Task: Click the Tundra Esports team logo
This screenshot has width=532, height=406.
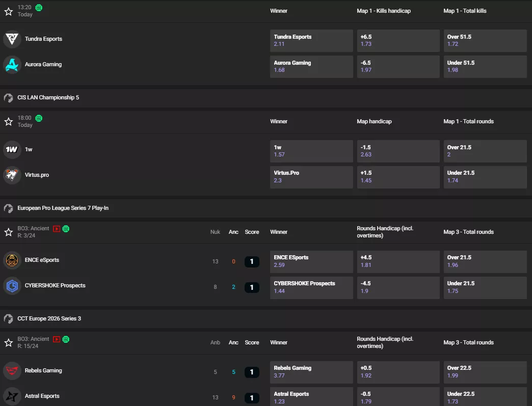Action: click(x=12, y=39)
